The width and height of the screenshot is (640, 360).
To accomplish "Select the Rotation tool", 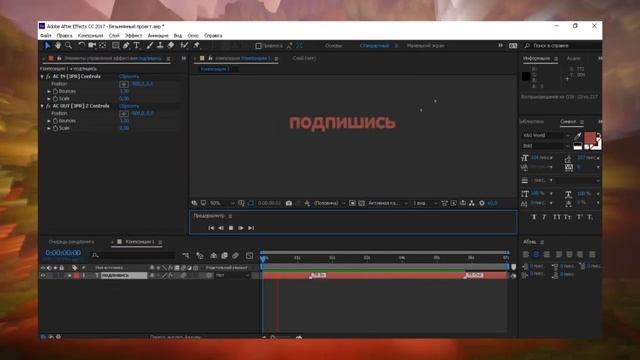I will coord(82,45).
